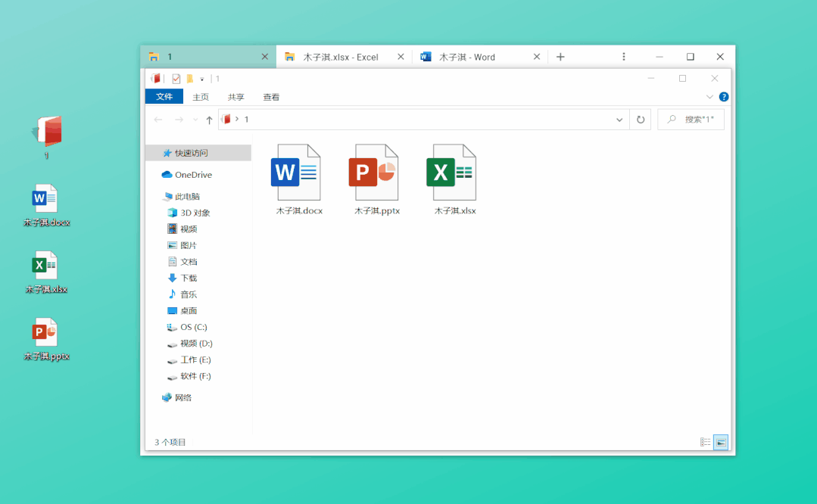This screenshot has height=504, width=817.
Task: Switch to the 查看 ribbon tab
Action: (x=271, y=97)
